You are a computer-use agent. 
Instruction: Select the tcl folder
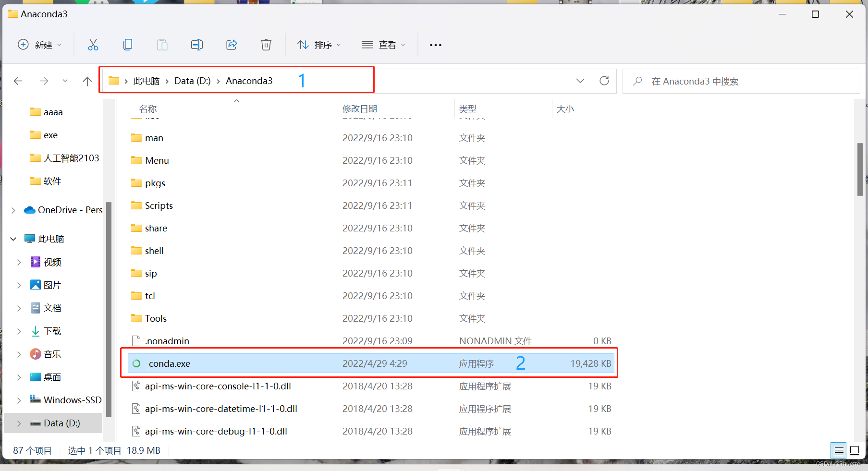(x=150, y=296)
